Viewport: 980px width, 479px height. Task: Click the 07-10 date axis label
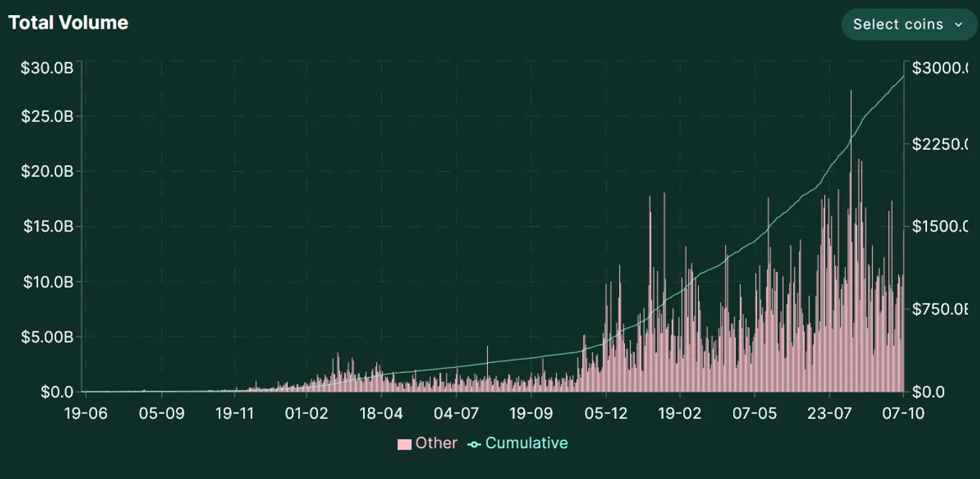tap(903, 414)
